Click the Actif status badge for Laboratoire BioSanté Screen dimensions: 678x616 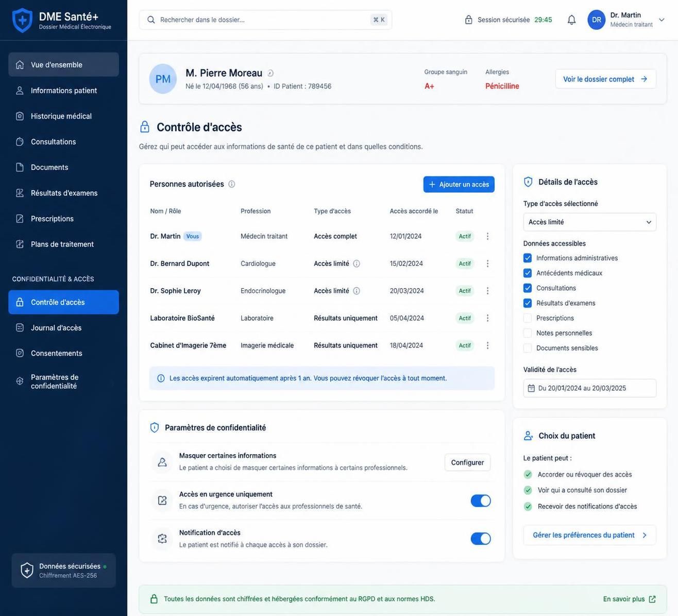coord(465,318)
